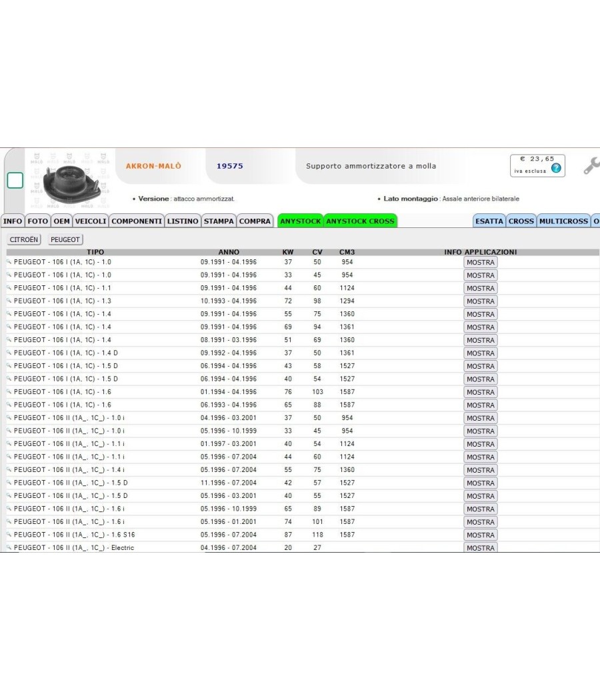Switch to the LISTINO tab
The width and height of the screenshot is (600, 700).
tap(183, 221)
